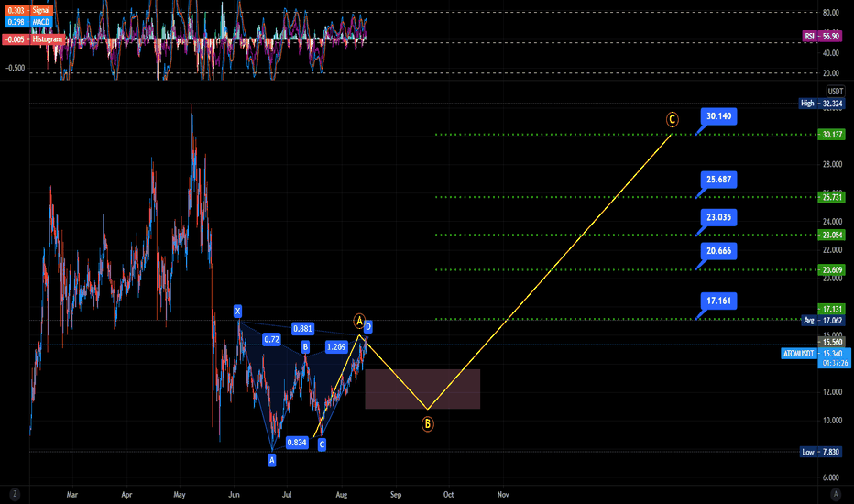Image resolution: width=854 pixels, height=504 pixels.
Task: Click the orange circled A wave marker
Action: coord(358,322)
